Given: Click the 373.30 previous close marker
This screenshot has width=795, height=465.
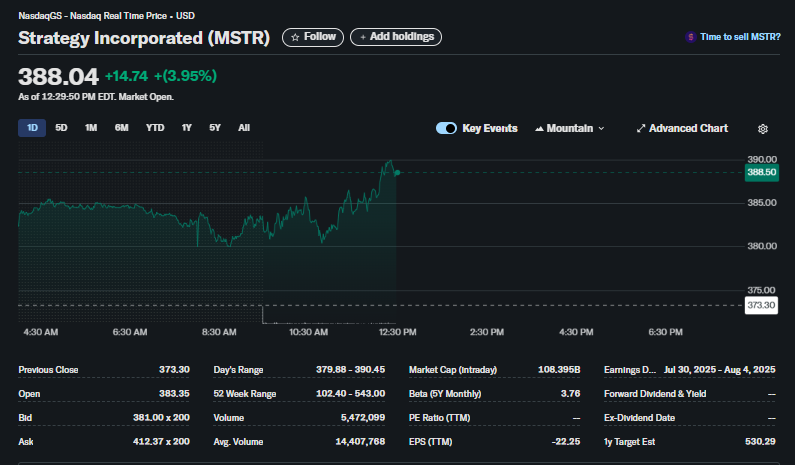Looking at the screenshot, I should click(762, 305).
